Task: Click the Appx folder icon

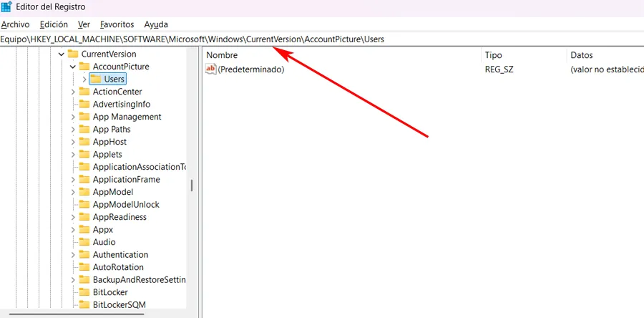Action: [x=84, y=229]
